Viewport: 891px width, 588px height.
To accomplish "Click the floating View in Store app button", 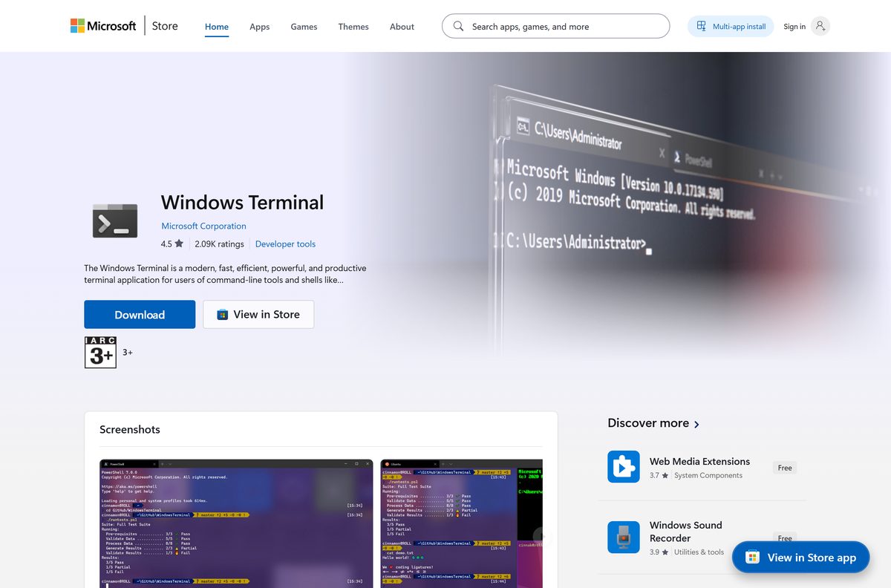I will pos(800,557).
